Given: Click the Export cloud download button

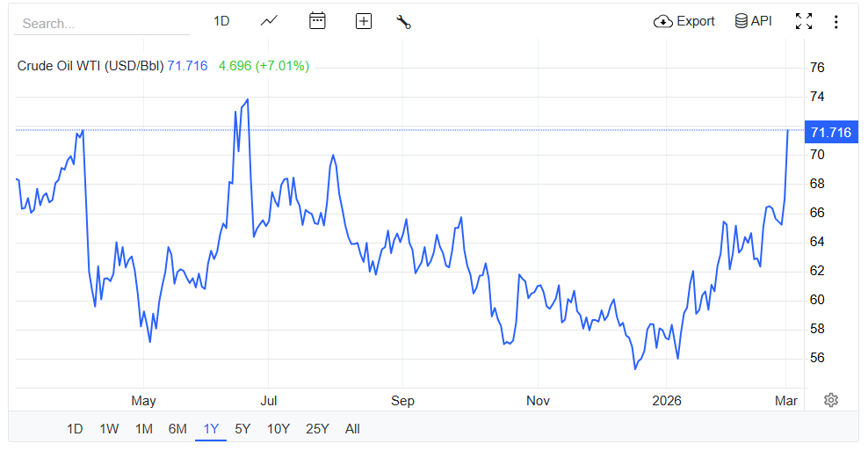Looking at the screenshot, I should pyautogui.click(x=684, y=21).
